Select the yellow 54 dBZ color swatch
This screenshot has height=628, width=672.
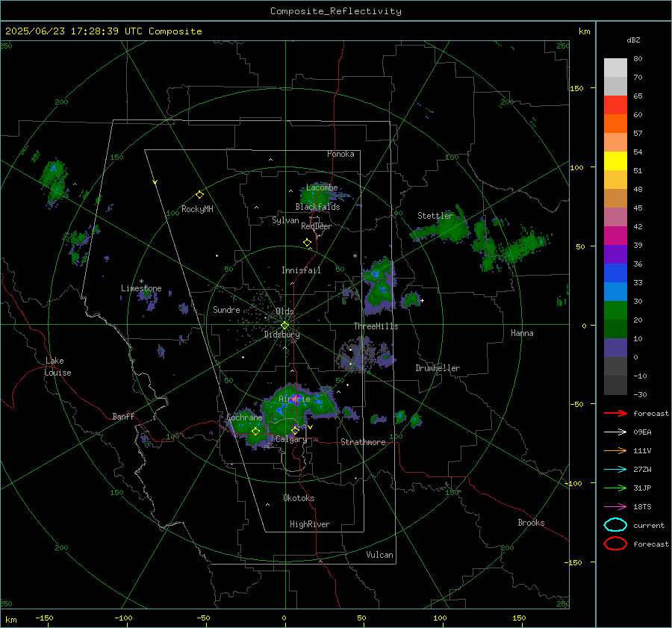tap(615, 161)
